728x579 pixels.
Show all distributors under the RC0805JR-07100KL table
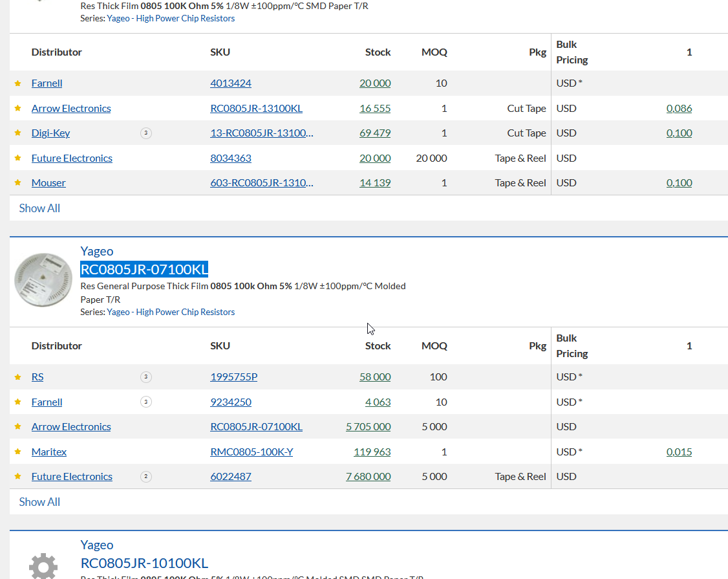(x=39, y=502)
